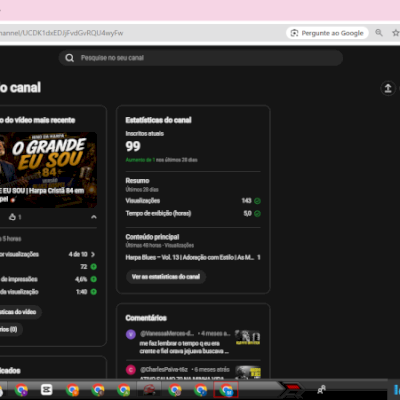The image size is (400, 400).
Task: Click the active Chrome icon outlined in red
Action: [226, 389]
